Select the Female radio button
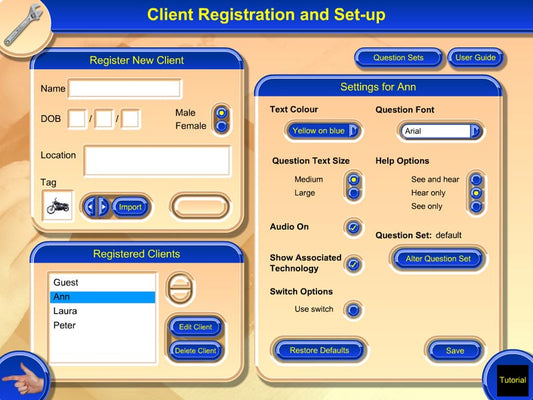Viewport: 533px width, 400px height. point(222,126)
